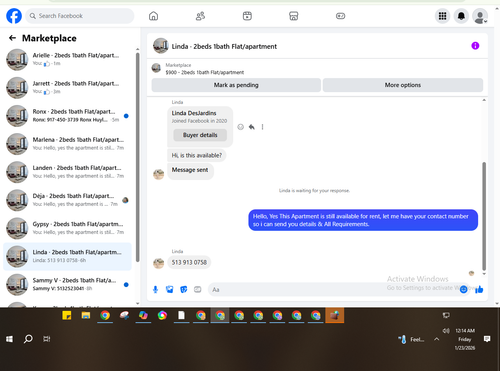Open the emoji picker in message field
500x371 pixels.
(x=463, y=289)
